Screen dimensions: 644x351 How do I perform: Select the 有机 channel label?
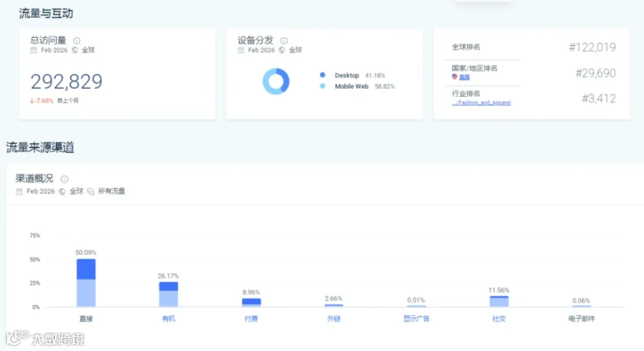(x=168, y=319)
